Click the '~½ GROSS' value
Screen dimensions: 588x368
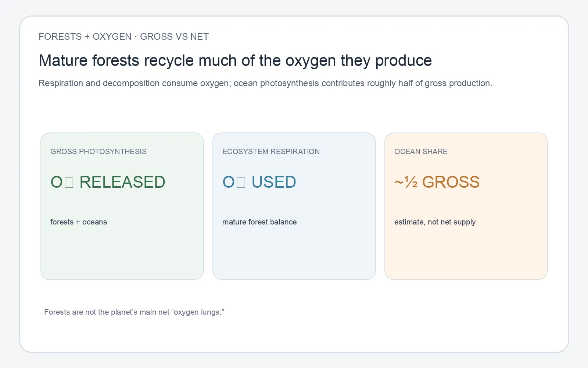(x=437, y=182)
